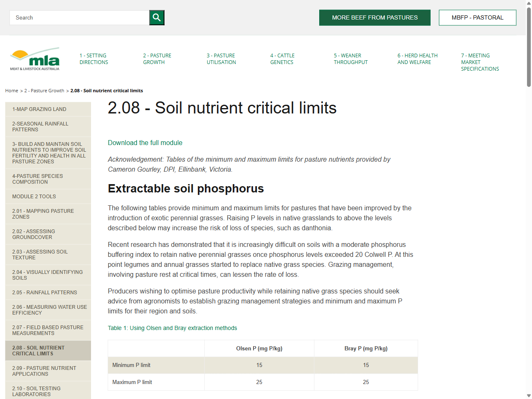
Task: Open the 4 - CATTLE GENETICS menu
Action: click(282, 59)
